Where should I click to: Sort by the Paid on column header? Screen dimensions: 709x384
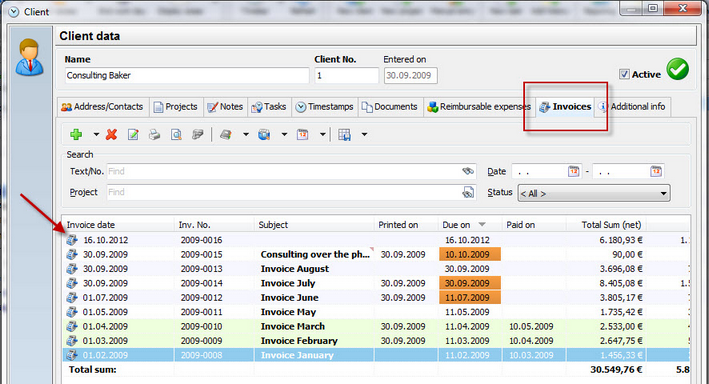pyautogui.click(x=534, y=225)
